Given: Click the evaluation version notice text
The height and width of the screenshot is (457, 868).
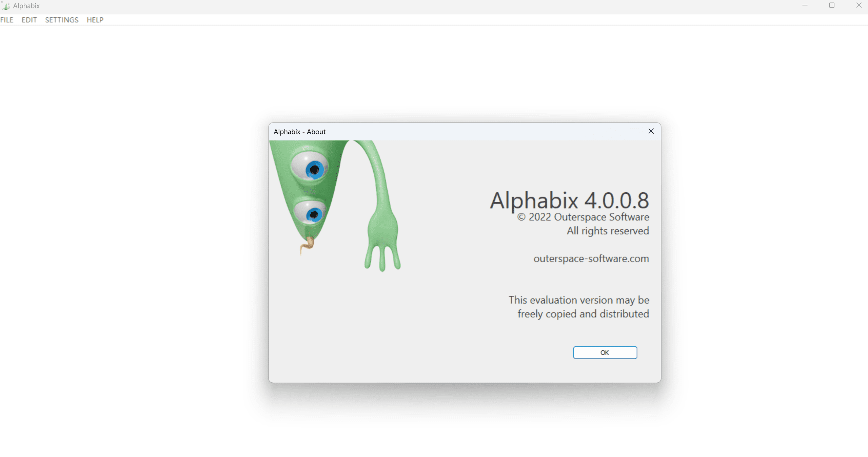Looking at the screenshot, I should 579,307.
